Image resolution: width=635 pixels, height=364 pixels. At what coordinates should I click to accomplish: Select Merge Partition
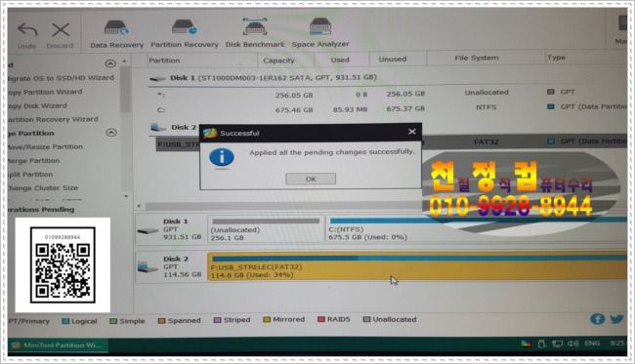click(x=33, y=161)
